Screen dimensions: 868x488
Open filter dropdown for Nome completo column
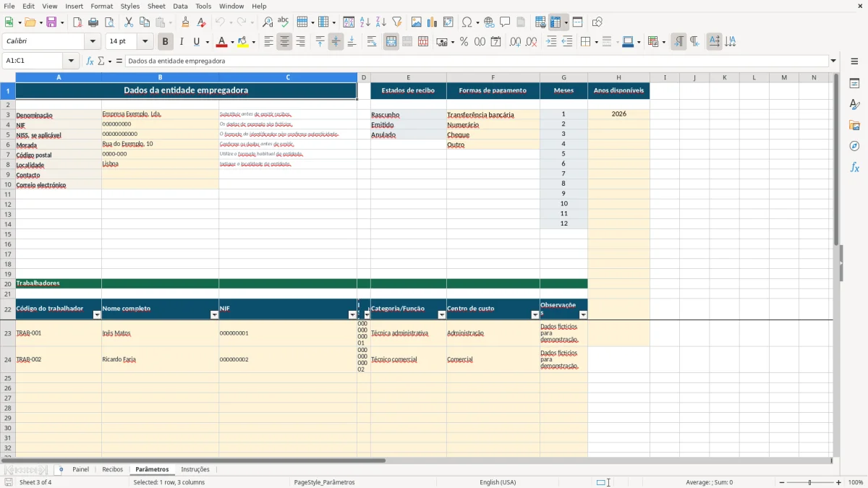(x=214, y=314)
